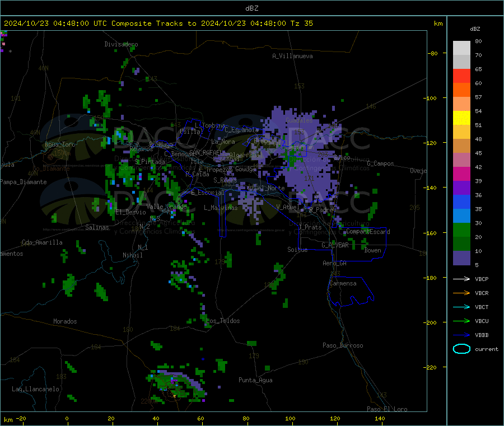This screenshot has width=504, height=426.
Task: Click the Pampa_Diamante map label
Action: coord(24,182)
